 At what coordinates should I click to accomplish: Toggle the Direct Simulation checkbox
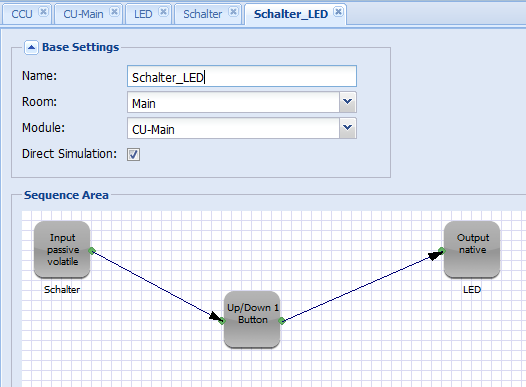(x=133, y=154)
